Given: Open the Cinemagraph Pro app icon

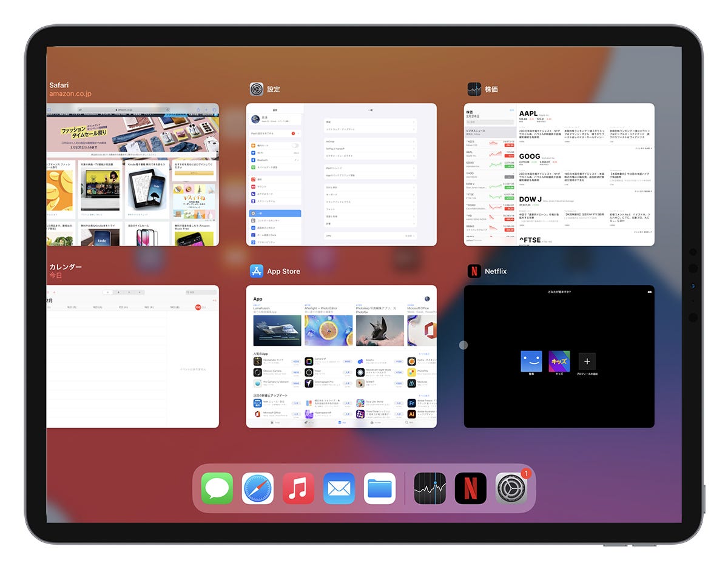Looking at the screenshot, I should pyautogui.click(x=309, y=383).
